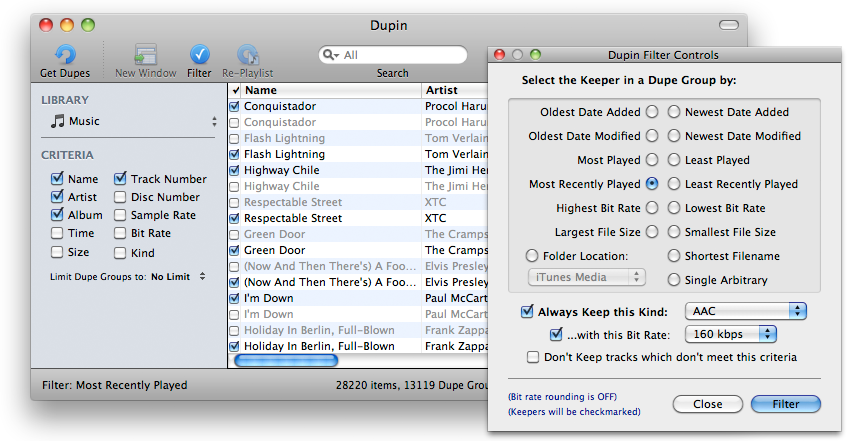This screenshot has width=848, height=441.
Task: Click the Filter: Most Recently Played status
Action: 115,385
